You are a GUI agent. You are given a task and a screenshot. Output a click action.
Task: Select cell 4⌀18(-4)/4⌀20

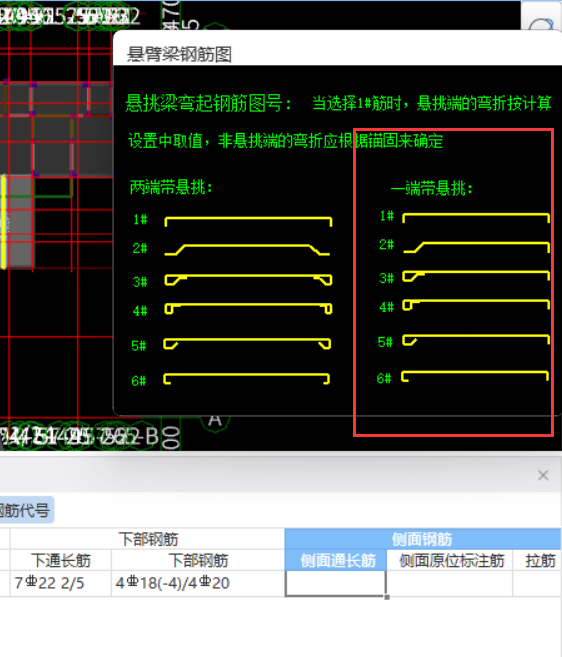point(198,583)
